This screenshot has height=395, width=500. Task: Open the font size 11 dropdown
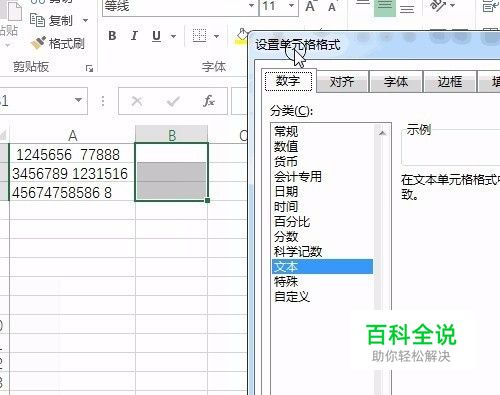(x=291, y=6)
